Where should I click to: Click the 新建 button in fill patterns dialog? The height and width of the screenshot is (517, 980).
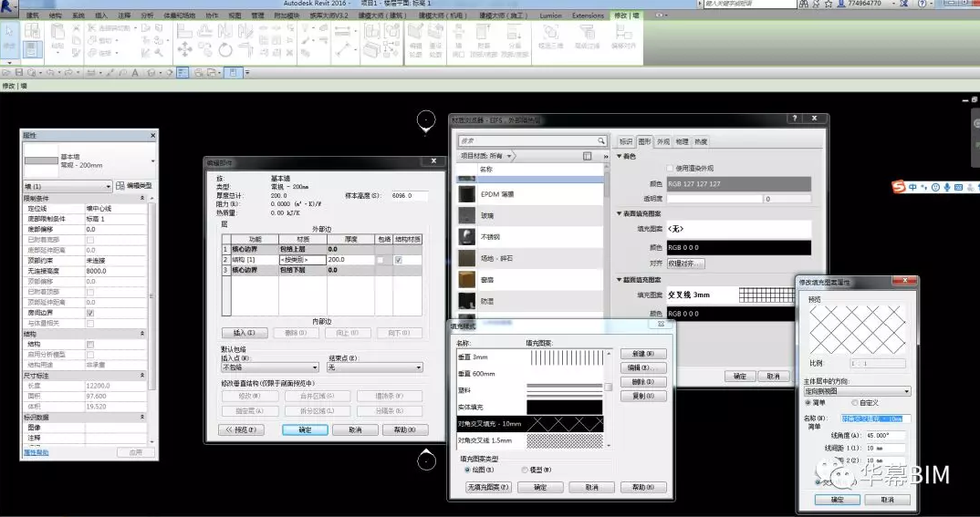coord(642,354)
